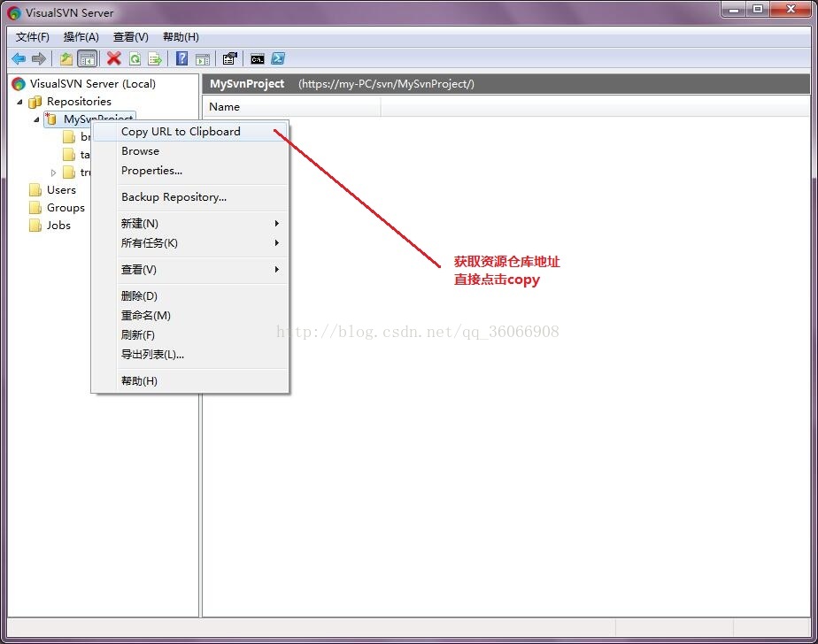The height and width of the screenshot is (644, 818).
Task: Open Help via the question mark icon
Action: (x=181, y=58)
